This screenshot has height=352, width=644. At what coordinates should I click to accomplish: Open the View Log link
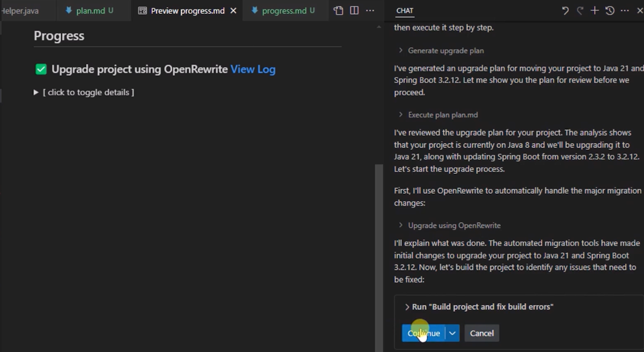pyautogui.click(x=253, y=69)
